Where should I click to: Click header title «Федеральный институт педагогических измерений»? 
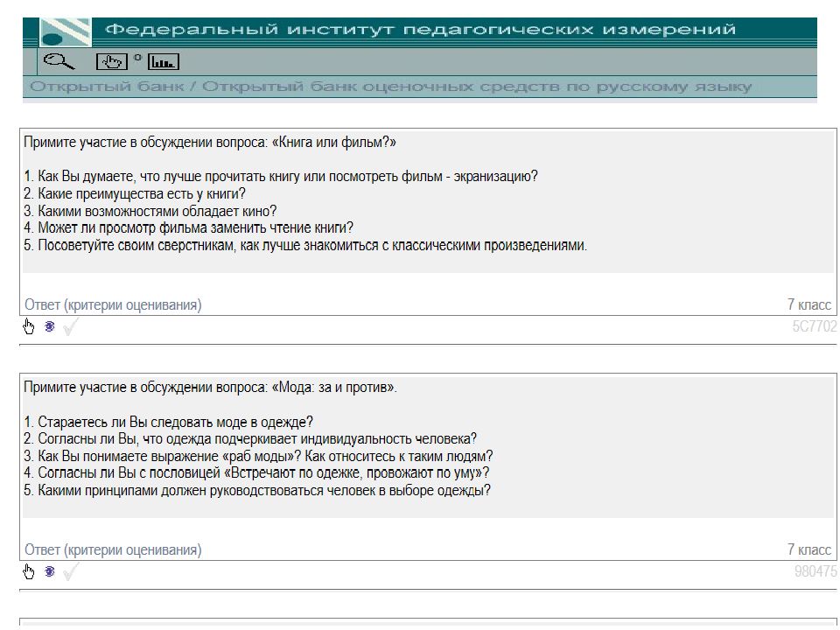point(421,29)
